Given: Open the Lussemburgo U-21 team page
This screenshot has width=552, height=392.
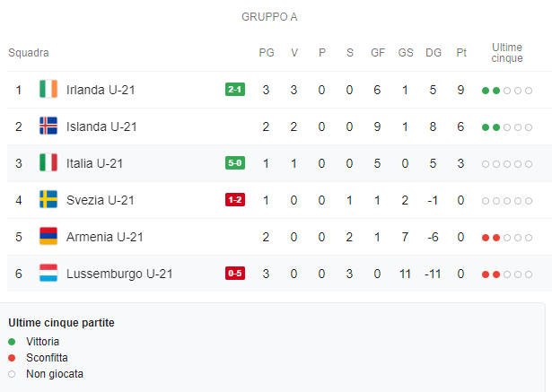Looking at the screenshot, I should point(119,274).
